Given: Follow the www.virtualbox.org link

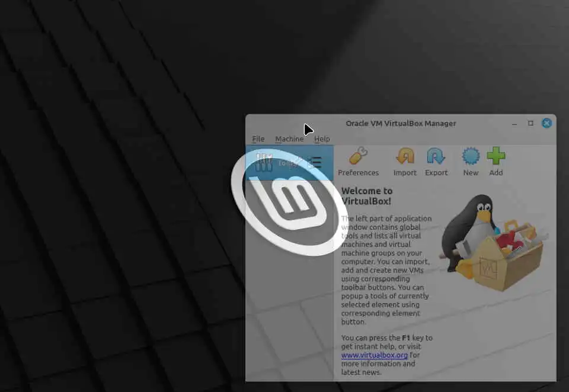Looking at the screenshot, I should [375, 355].
